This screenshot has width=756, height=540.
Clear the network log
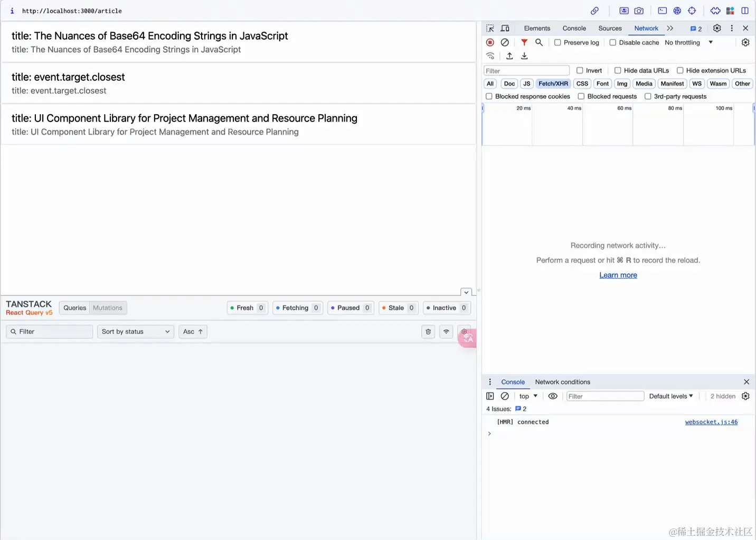[x=505, y=42]
